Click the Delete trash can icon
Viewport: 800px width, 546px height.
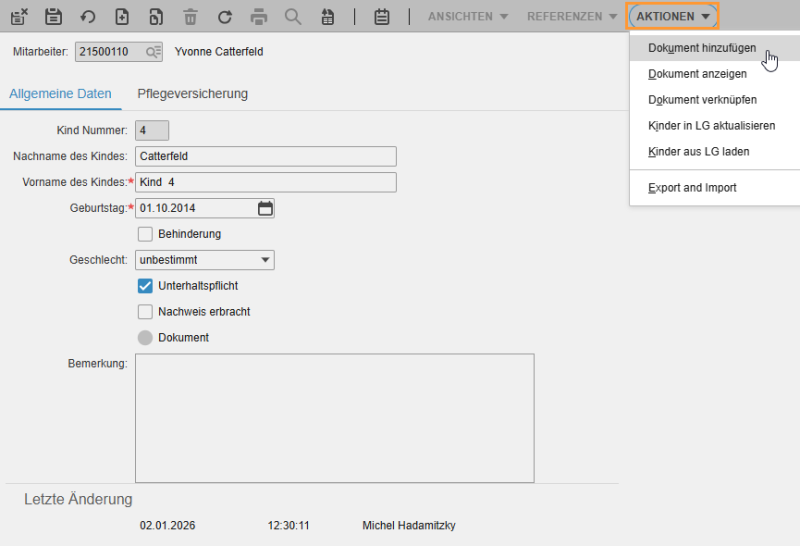click(x=190, y=17)
